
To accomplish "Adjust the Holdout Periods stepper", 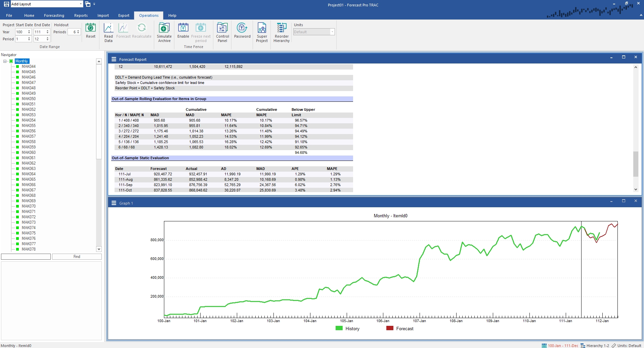I will point(78,32).
